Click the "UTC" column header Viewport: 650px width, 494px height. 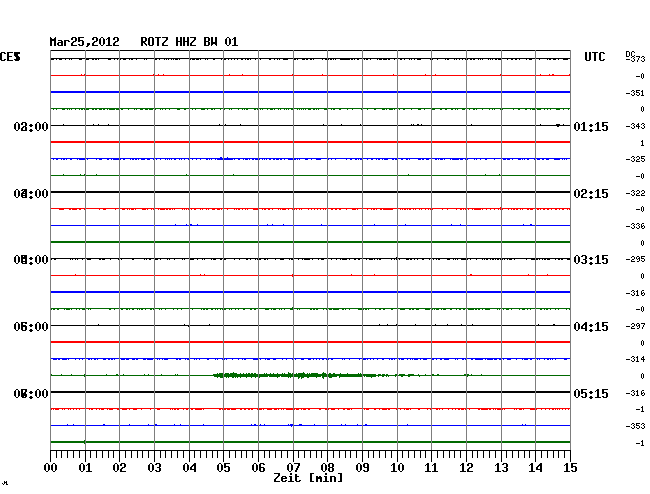[594, 57]
